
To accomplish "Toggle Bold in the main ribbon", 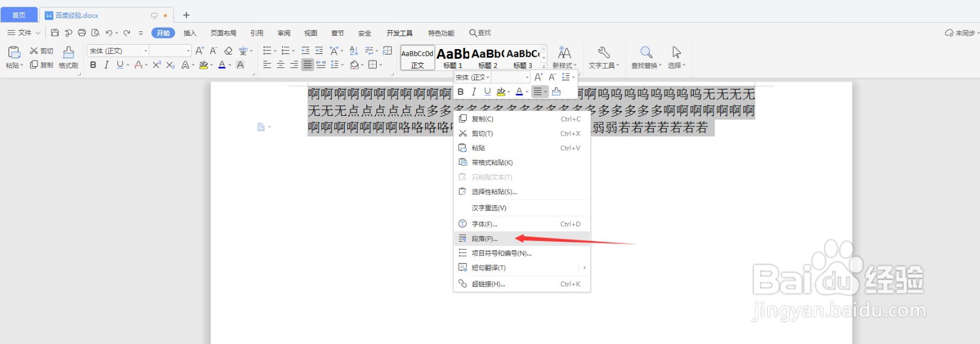I will pyautogui.click(x=93, y=64).
